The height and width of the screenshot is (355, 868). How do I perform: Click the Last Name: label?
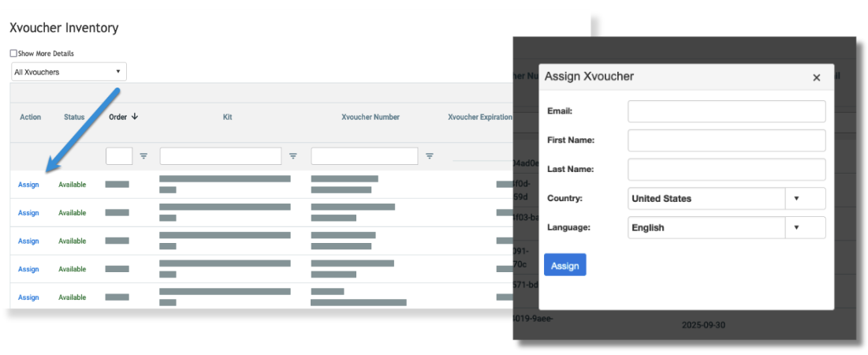tap(570, 170)
